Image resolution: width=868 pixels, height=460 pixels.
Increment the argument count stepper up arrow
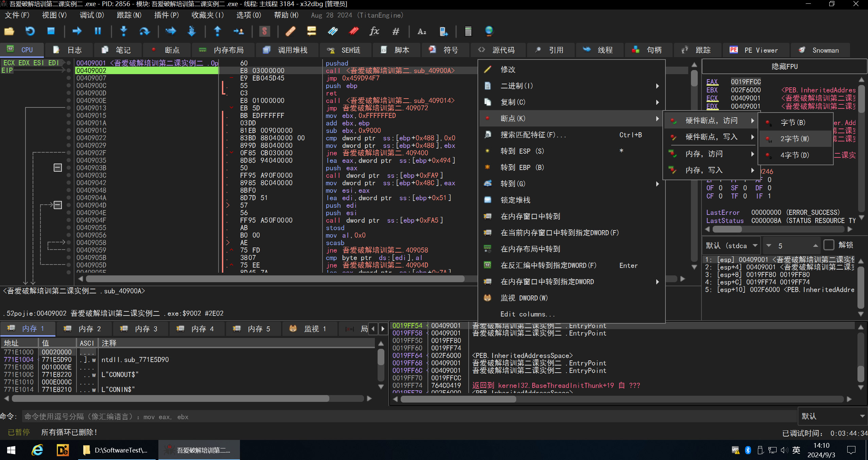point(815,245)
